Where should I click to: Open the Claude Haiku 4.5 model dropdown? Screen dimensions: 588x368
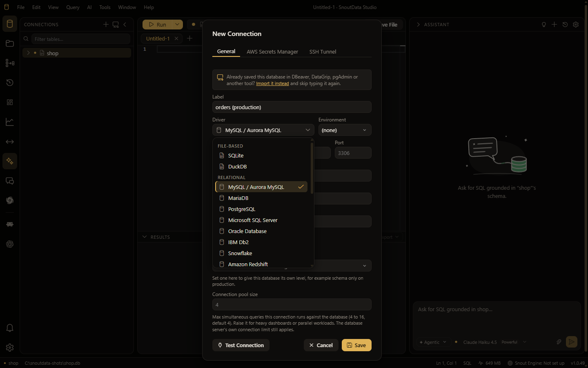click(x=494, y=342)
